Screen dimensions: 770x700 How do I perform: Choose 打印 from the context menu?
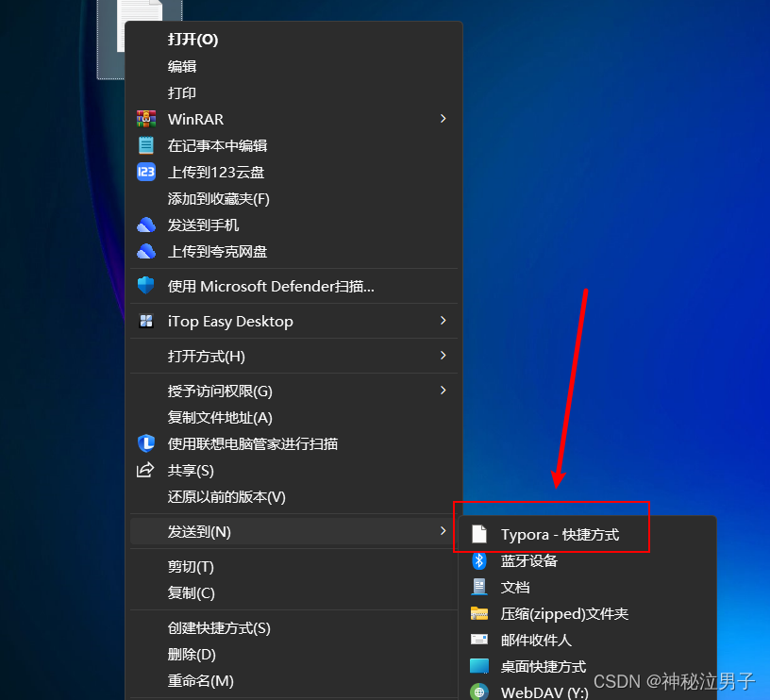pos(294,92)
